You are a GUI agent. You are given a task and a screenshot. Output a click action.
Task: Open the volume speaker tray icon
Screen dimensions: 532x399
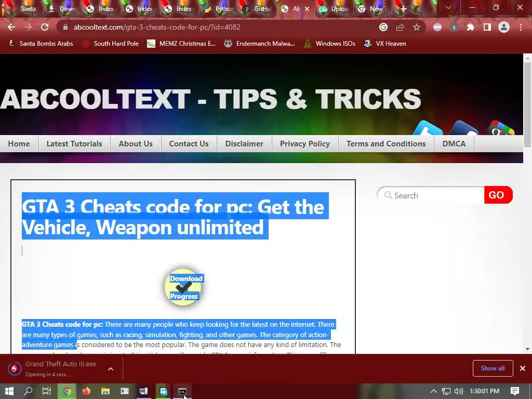click(x=458, y=391)
